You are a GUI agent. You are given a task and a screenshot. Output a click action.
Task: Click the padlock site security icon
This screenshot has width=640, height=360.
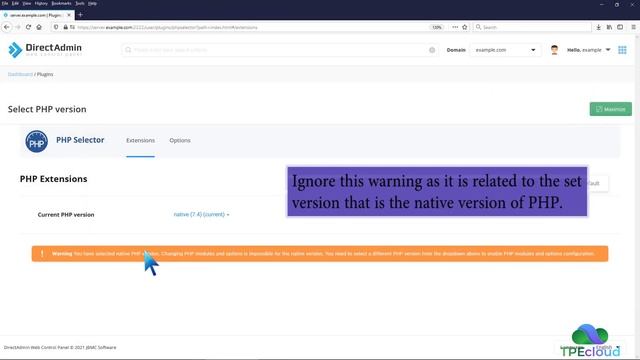(x=65, y=27)
